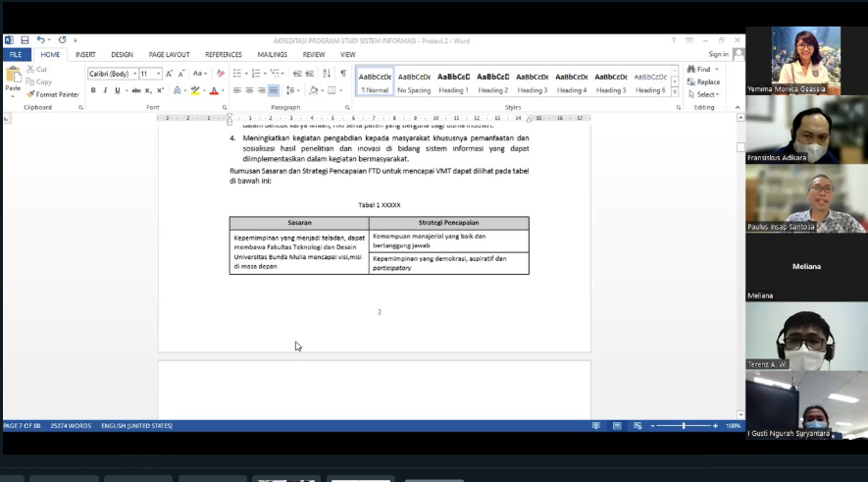Image resolution: width=868 pixels, height=482 pixels.
Task: Open the borders dropdown
Action: pyautogui.click(x=340, y=90)
